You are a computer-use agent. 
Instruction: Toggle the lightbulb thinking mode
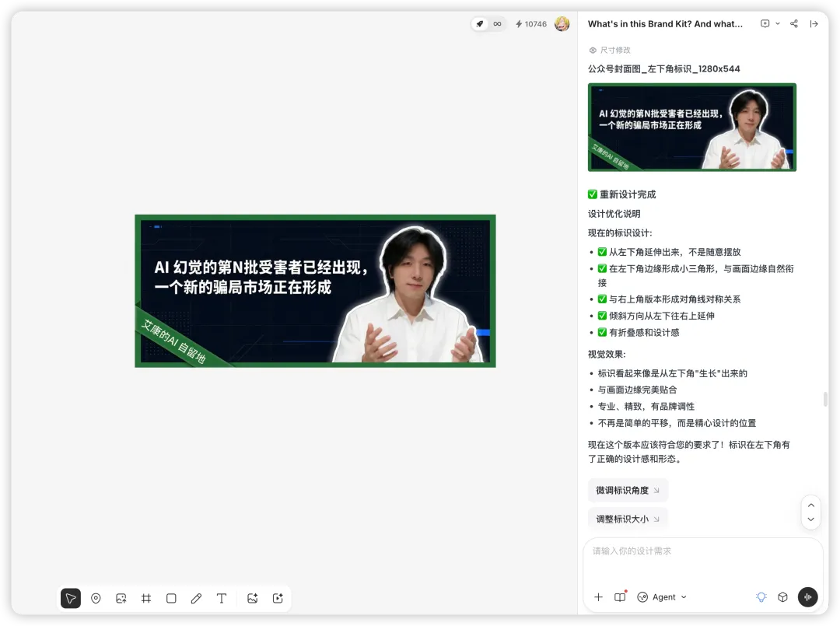[x=761, y=597]
